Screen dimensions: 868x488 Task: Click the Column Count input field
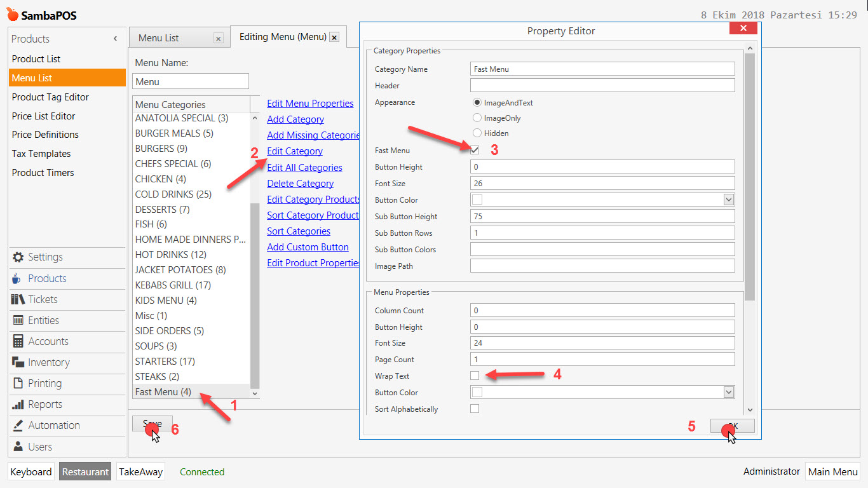[602, 310]
